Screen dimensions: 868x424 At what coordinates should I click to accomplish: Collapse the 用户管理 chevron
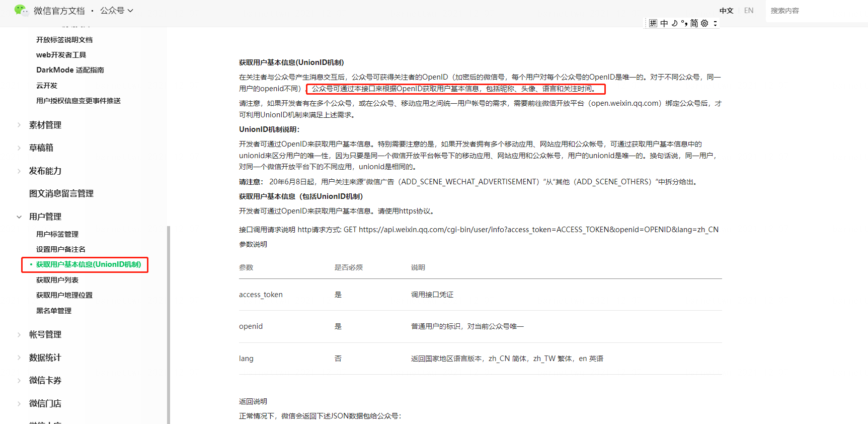coord(19,217)
